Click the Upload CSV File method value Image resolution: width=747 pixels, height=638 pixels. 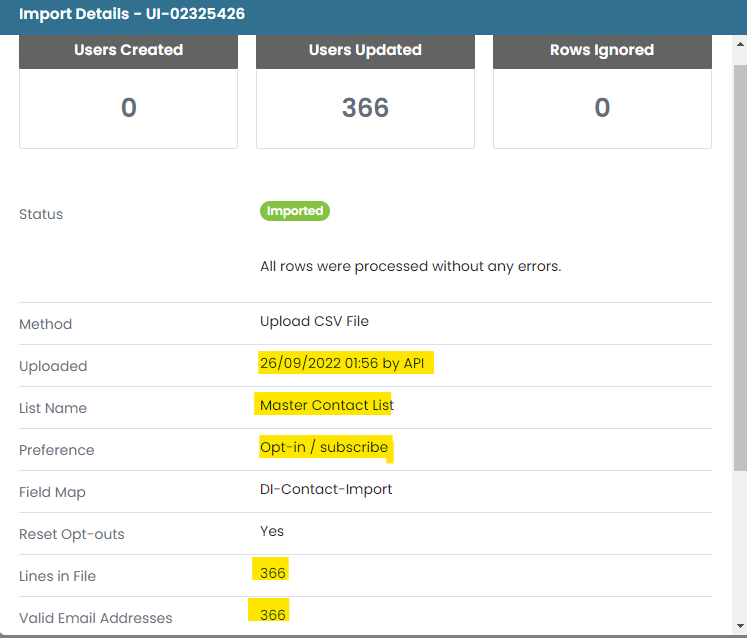click(314, 321)
